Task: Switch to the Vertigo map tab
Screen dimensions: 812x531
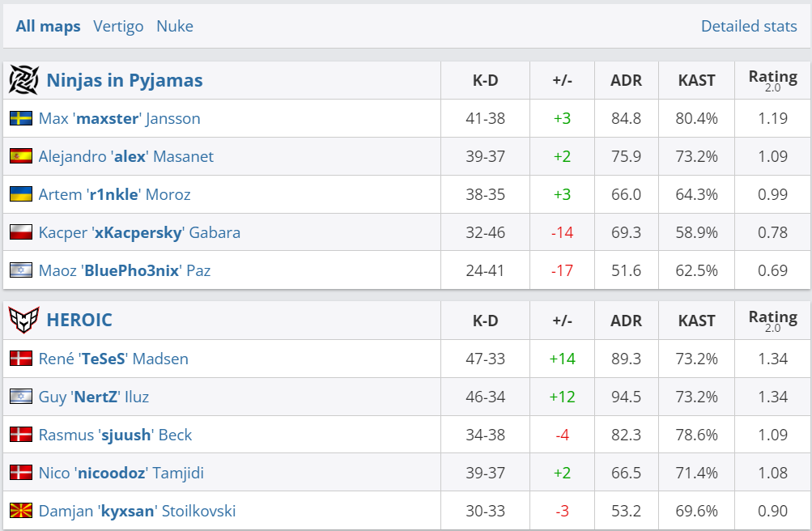Action: (118, 26)
